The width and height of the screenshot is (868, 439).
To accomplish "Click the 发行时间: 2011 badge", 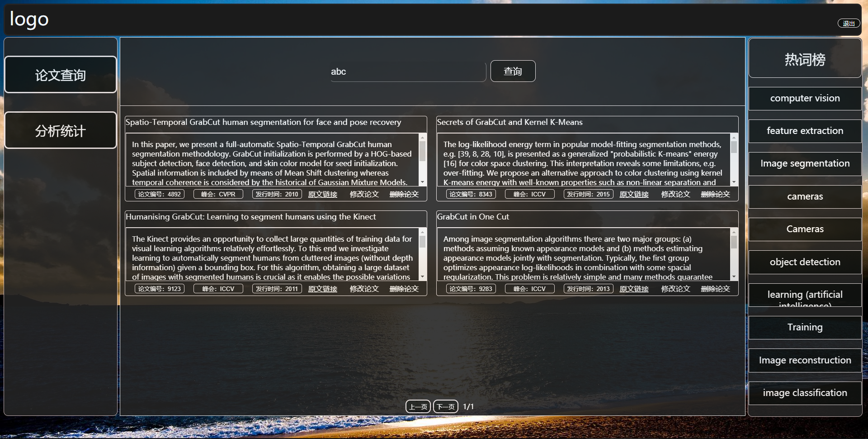I will 277,289.
